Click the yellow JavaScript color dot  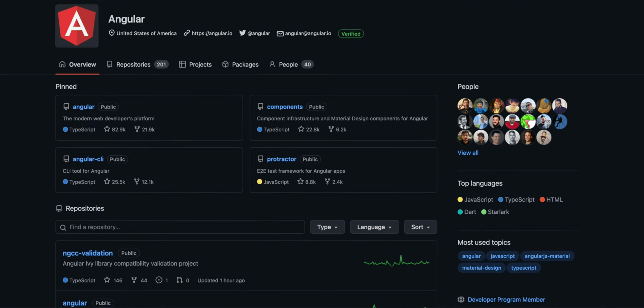pos(460,199)
